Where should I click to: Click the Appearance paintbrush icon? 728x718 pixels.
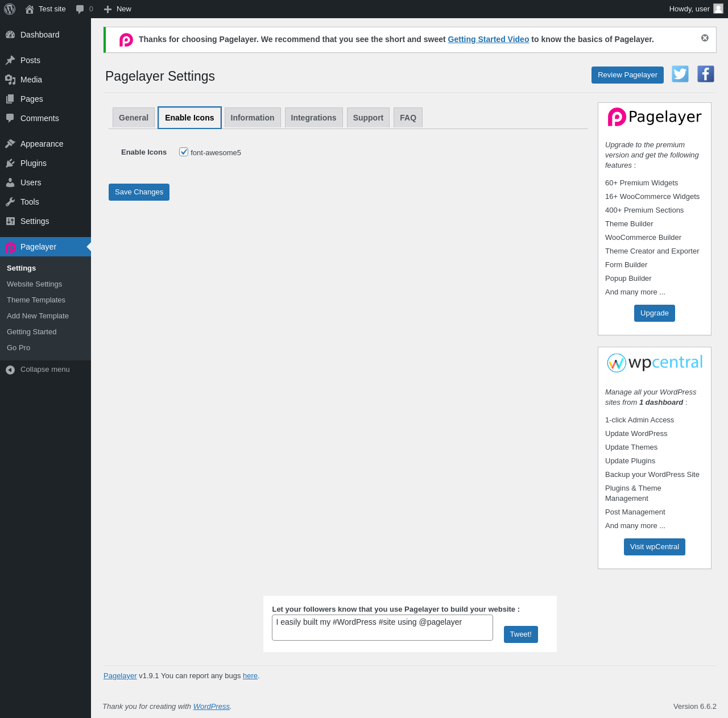pyautogui.click(x=10, y=144)
